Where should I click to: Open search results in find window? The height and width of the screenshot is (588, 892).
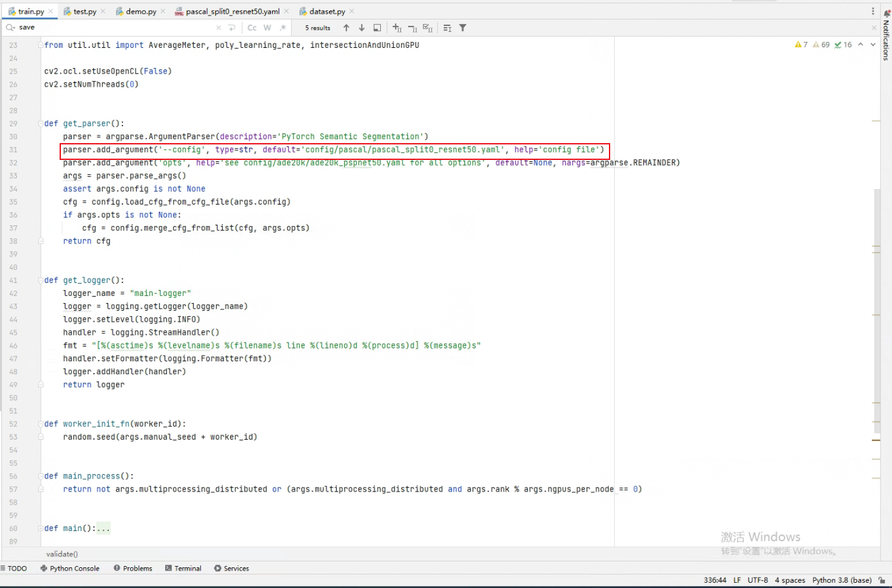point(377,28)
